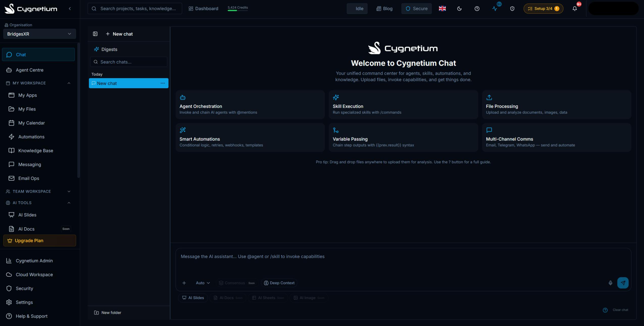Collapse the MY WORKSPACE section
Image resolution: width=644 pixels, height=326 pixels.
[x=38, y=83]
